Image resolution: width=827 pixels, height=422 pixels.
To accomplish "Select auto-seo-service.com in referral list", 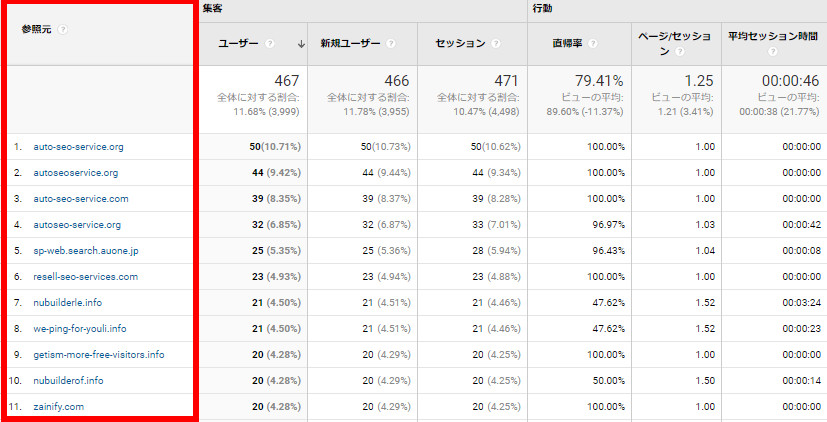I will (x=81, y=198).
